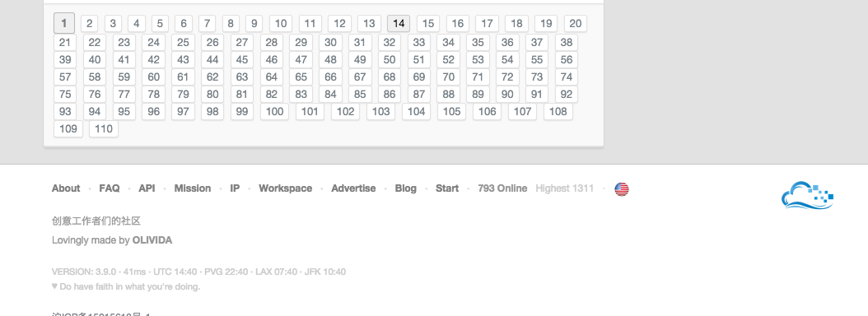Open the Mission link
Screen dimensions: 868x316
(193, 188)
